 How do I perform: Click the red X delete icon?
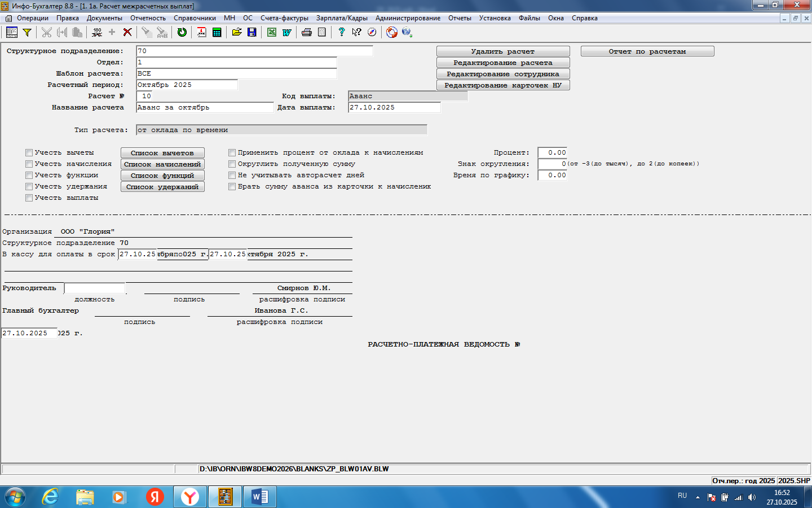tap(127, 32)
